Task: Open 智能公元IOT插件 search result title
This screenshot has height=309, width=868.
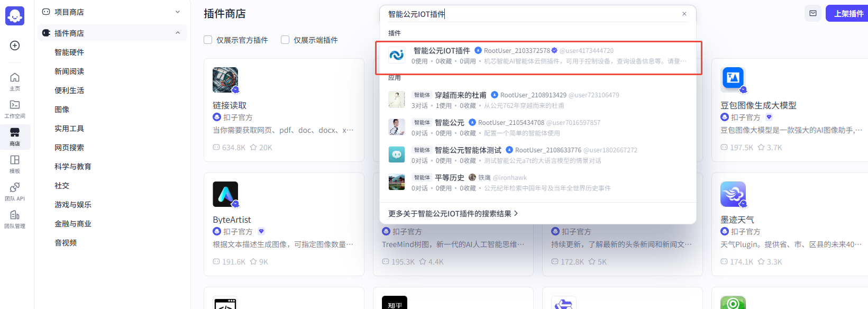Action: (x=442, y=51)
